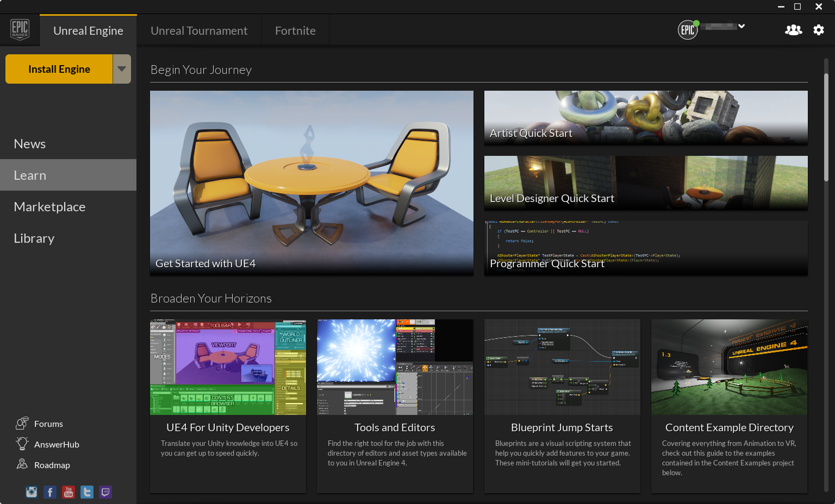Click the Install Engine button
Screen dimensions: 835x504
59,69
